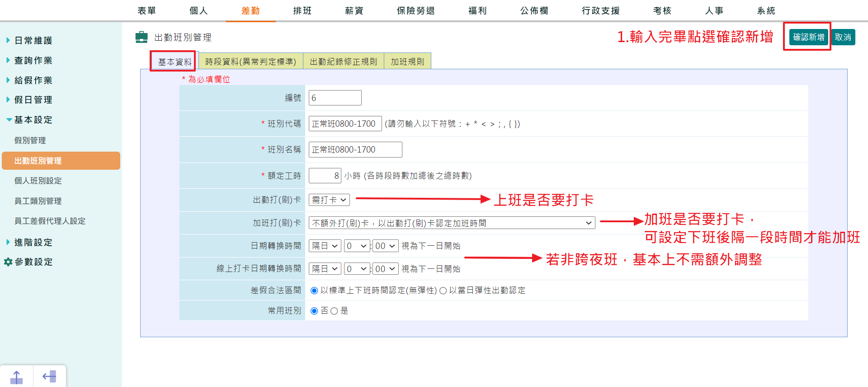Switch to the 加班規則 tab
The image size is (868, 387).
(407, 61)
